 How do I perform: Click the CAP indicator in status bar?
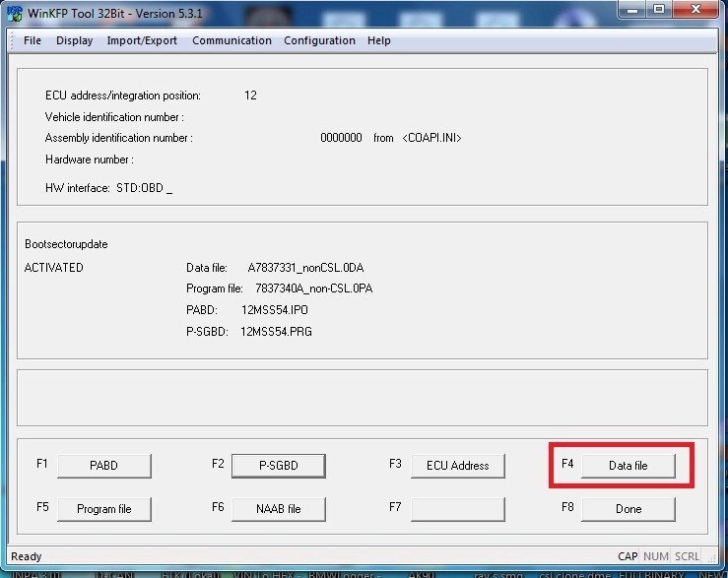(x=628, y=556)
